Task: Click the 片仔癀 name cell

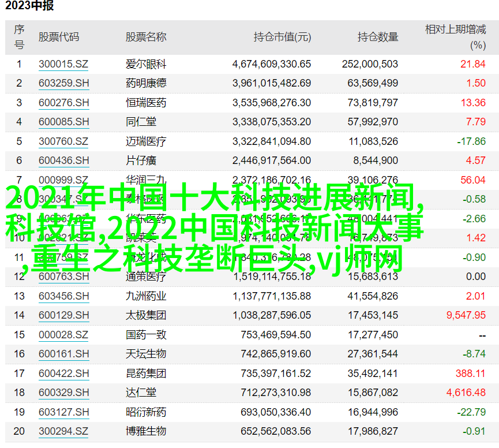Action: (x=141, y=160)
